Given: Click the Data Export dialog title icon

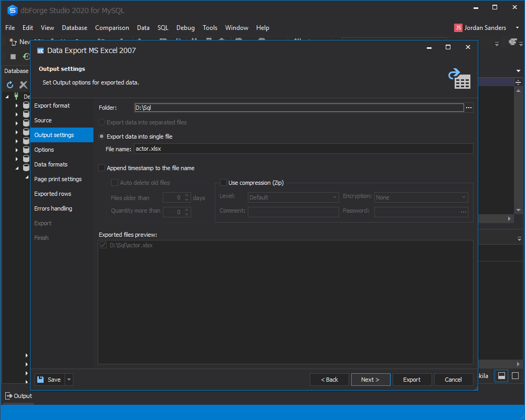Looking at the screenshot, I should (40, 50).
